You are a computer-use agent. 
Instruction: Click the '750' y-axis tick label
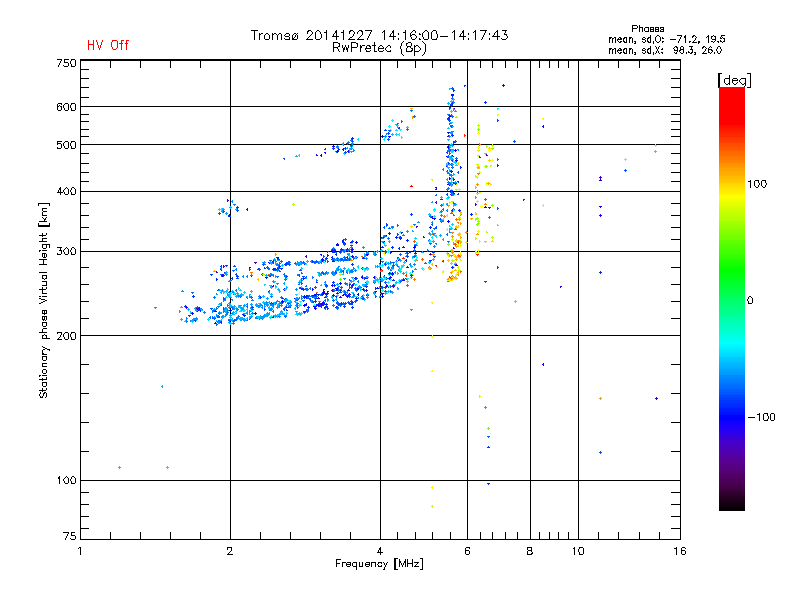(x=67, y=63)
